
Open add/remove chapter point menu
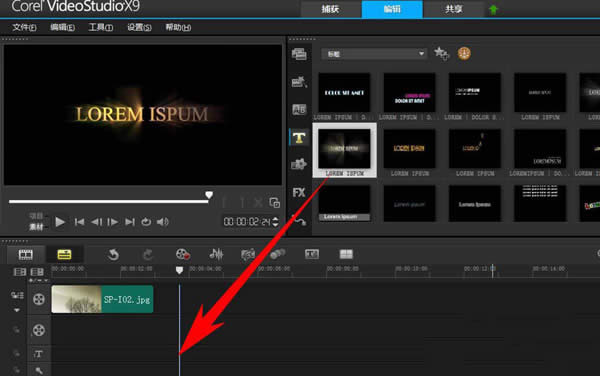[38, 280]
